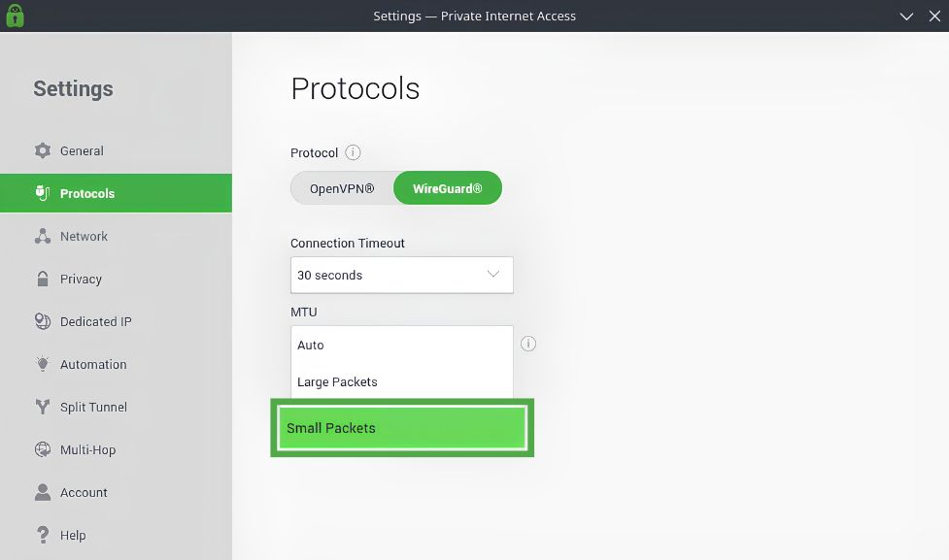Click the Dedicated IP globe icon
This screenshot has width=949, height=560.
(43, 321)
